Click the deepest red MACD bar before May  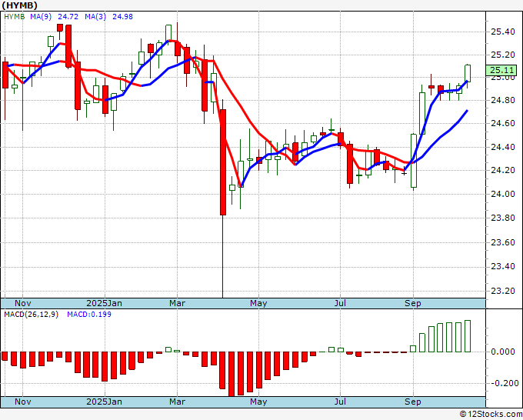232,374
